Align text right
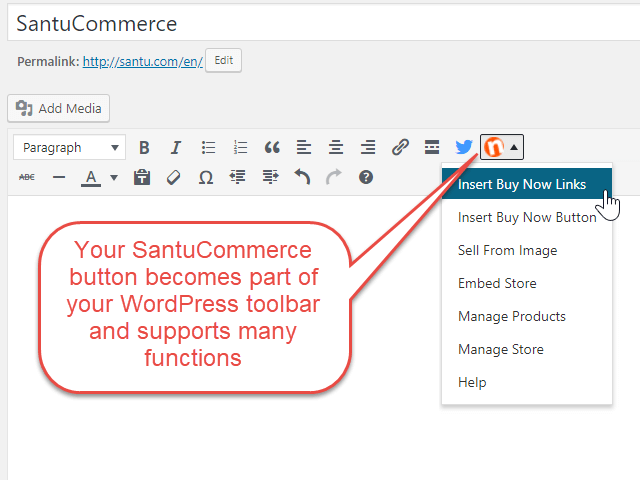The image size is (640, 480). 368,147
